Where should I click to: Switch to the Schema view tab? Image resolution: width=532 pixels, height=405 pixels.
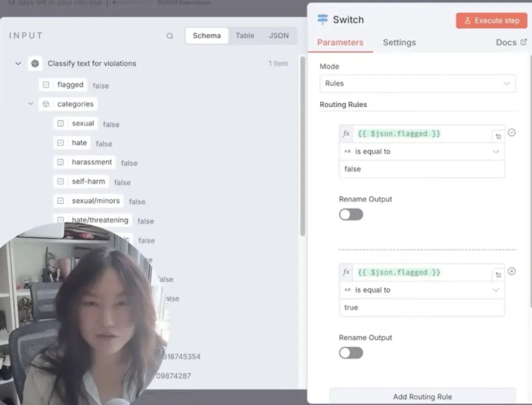tap(206, 35)
